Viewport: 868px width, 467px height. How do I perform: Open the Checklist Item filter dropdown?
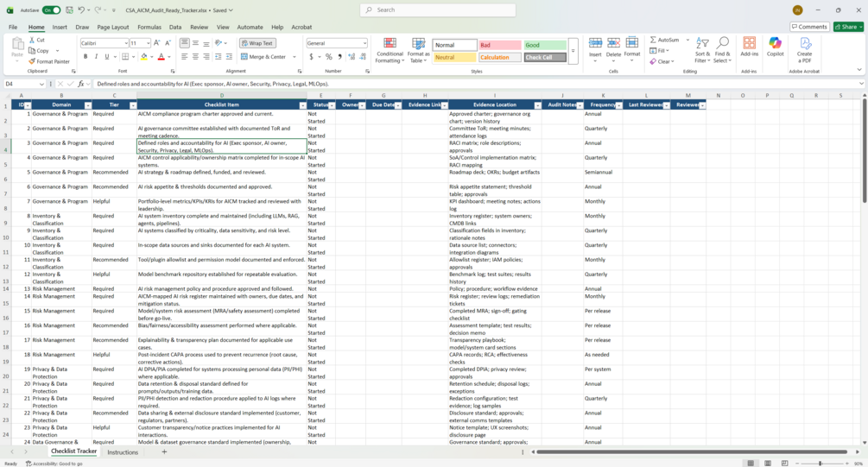[303, 105]
